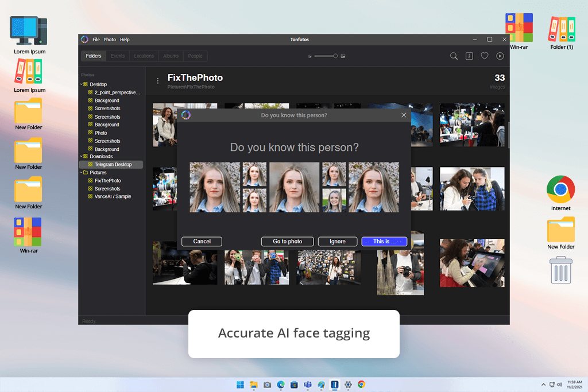Switch to the Locations tab
This screenshot has height=392, width=588.
(x=144, y=56)
